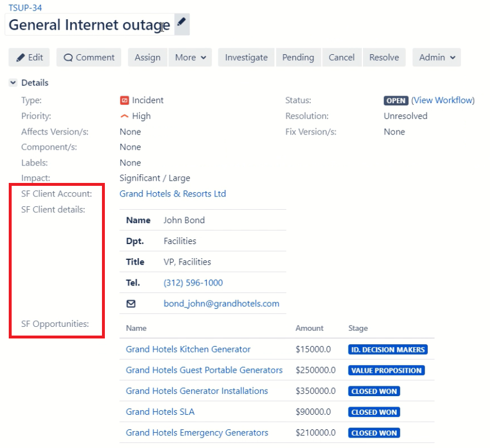Move the issue to Investigate
This screenshot has height=448, width=490.
pos(246,58)
